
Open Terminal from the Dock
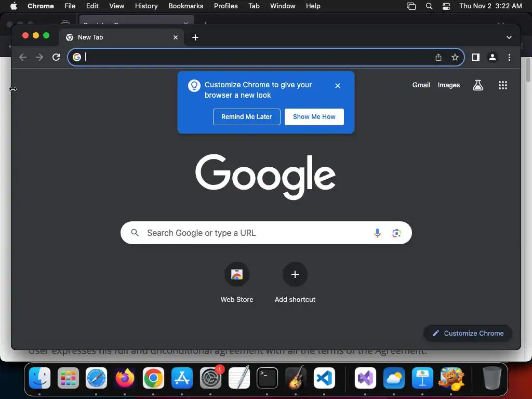(268, 378)
